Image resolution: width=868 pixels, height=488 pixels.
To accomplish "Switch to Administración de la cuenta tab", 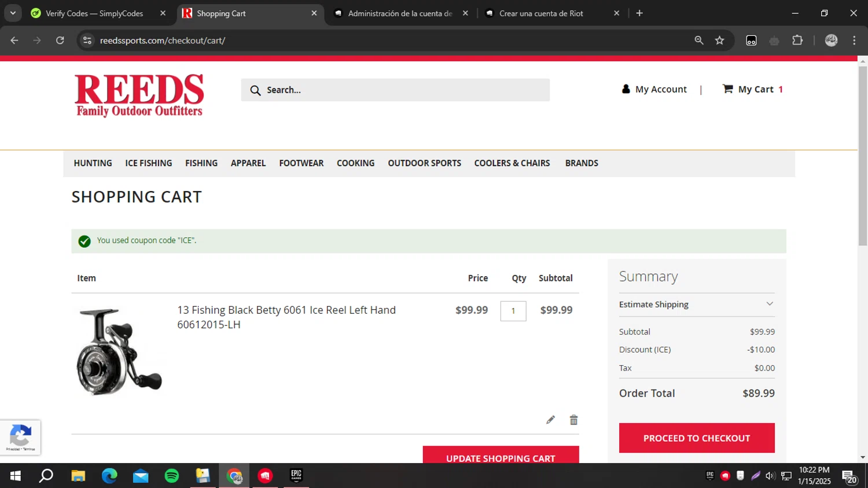I will pyautogui.click(x=401, y=13).
